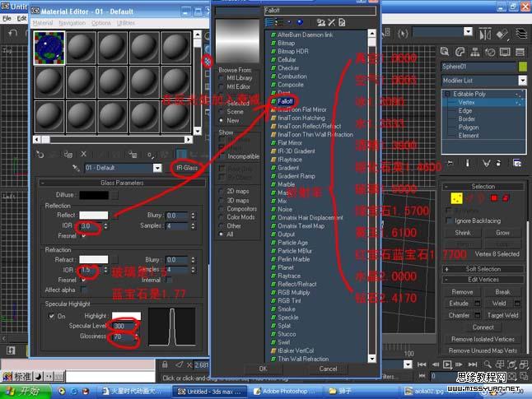Click Cancel in the map browser
The width and height of the screenshot is (532, 399).
coord(328,369)
